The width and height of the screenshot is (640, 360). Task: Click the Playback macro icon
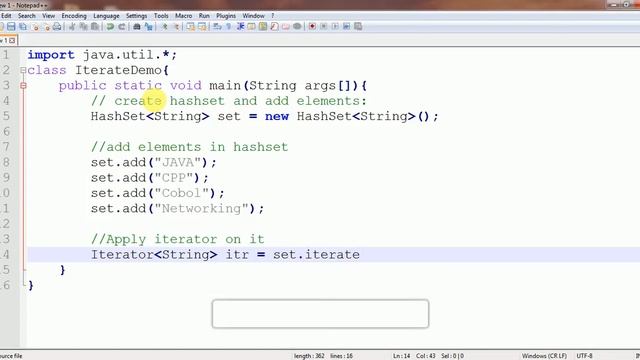coord(335,27)
